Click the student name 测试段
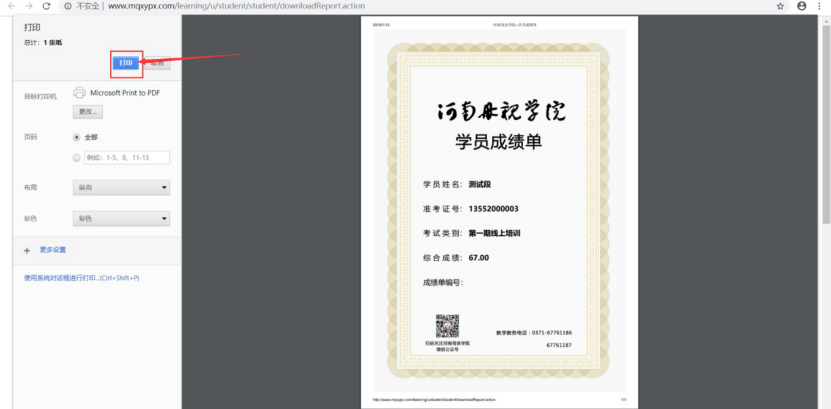The width and height of the screenshot is (831, 409). [480, 184]
